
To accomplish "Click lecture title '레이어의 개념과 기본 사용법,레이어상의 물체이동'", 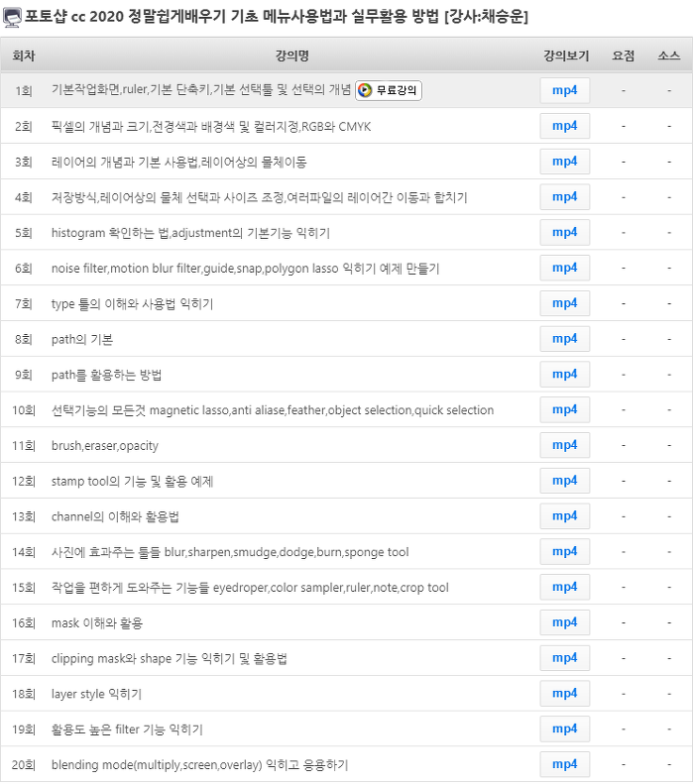I will coord(179,162).
